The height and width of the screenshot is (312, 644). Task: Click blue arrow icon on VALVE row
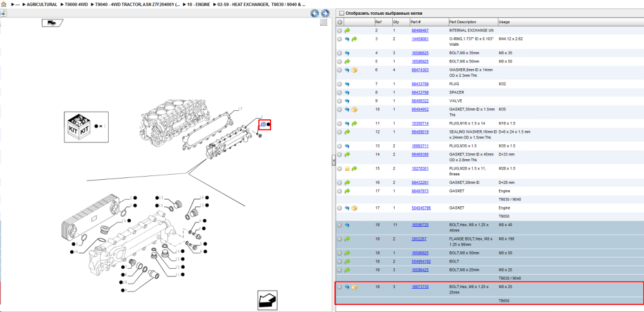(x=347, y=101)
